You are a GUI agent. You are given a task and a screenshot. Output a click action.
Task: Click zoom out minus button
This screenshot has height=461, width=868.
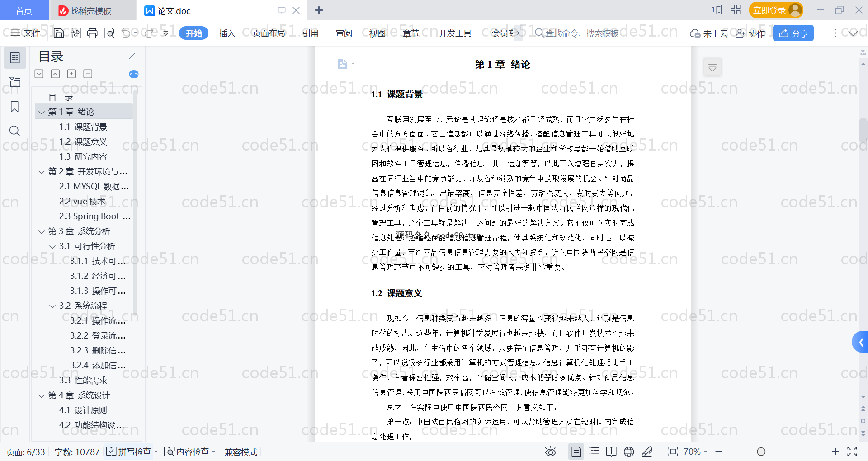pyautogui.click(x=719, y=452)
